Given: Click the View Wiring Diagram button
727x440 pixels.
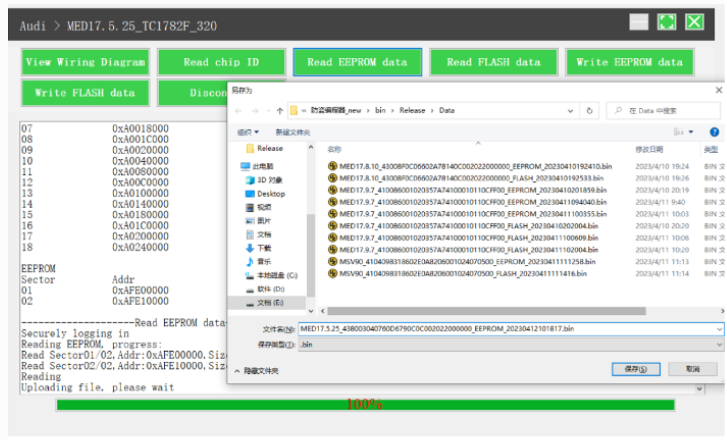Looking at the screenshot, I should pos(84,62).
